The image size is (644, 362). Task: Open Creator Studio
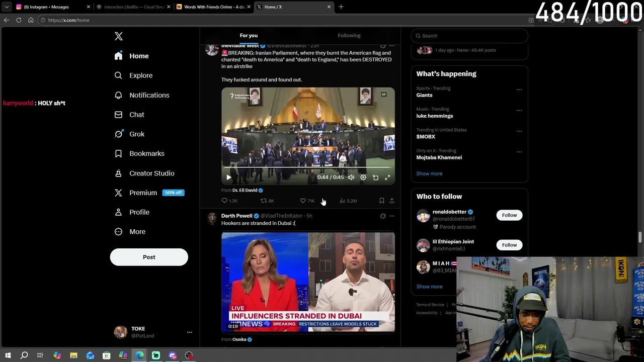pos(144,173)
